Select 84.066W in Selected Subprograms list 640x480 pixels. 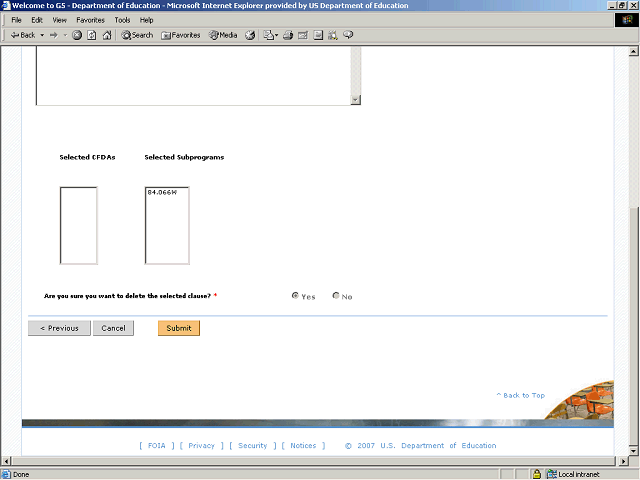point(162,192)
